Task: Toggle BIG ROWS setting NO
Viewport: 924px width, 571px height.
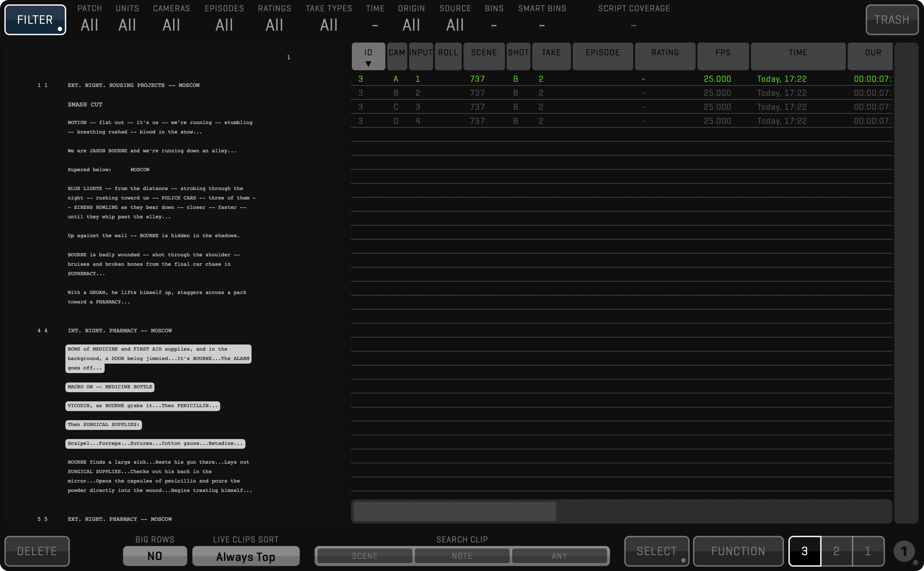Action: point(155,556)
